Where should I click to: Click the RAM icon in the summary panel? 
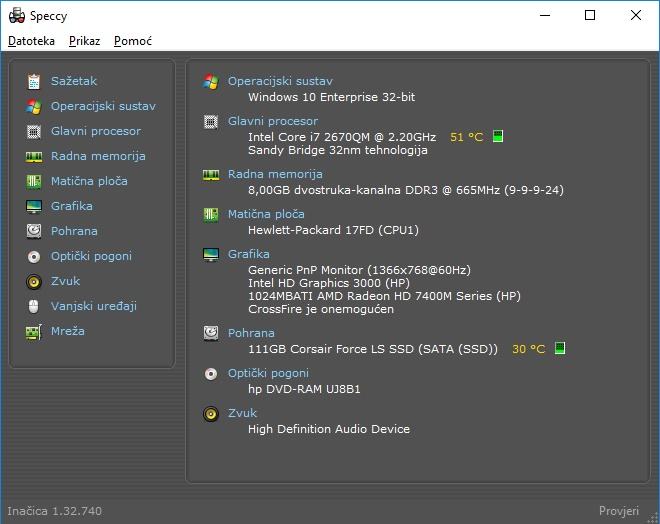tap(211, 175)
